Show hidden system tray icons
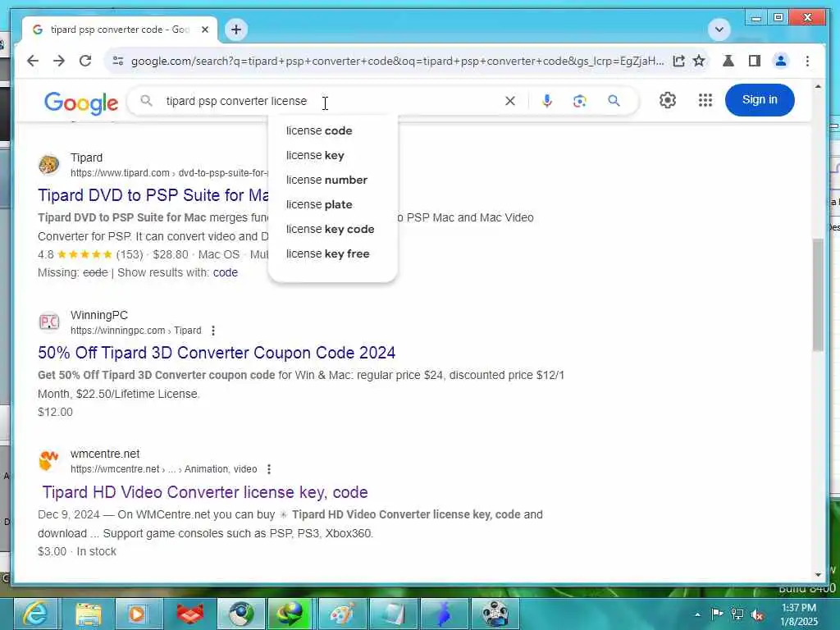This screenshot has height=630, width=840. pyautogui.click(x=697, y=614)
